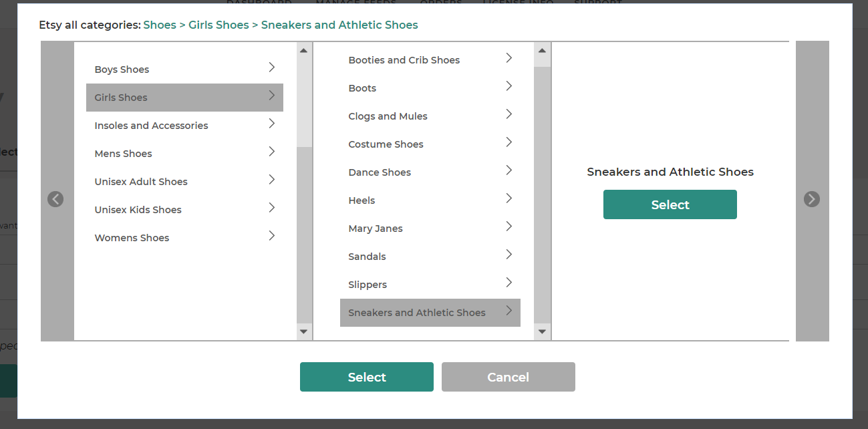Open Sneakers and Athletic Shoes breadcrumb link
The height and width of the screenshot is (429, 868).
coord(339,25)
